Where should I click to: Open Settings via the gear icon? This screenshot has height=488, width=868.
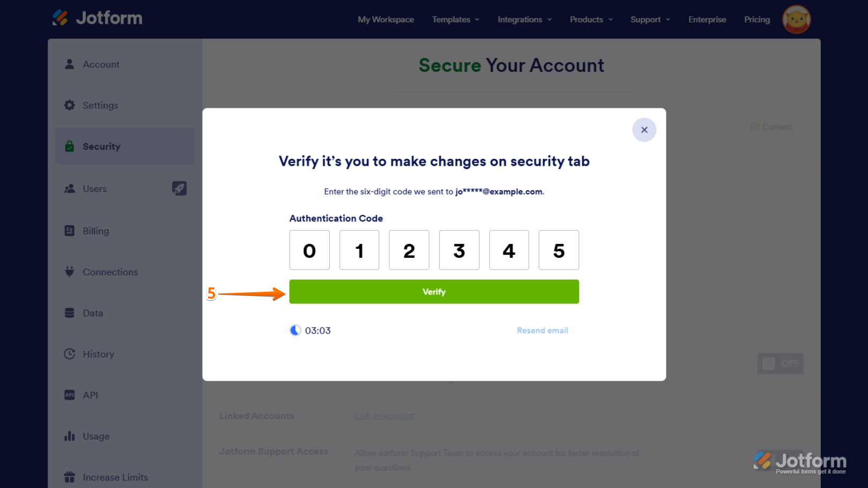[x=70, y=105]
